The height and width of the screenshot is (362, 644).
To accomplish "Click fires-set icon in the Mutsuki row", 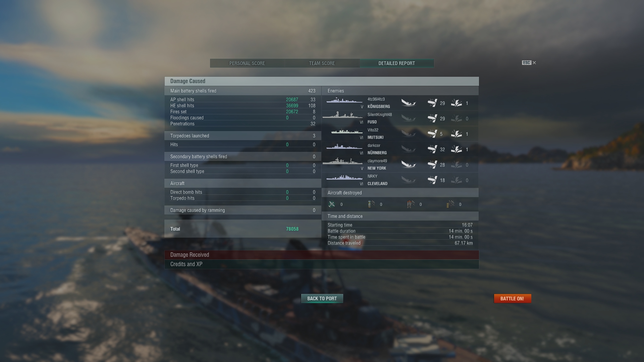I will (x=456, y=134).
